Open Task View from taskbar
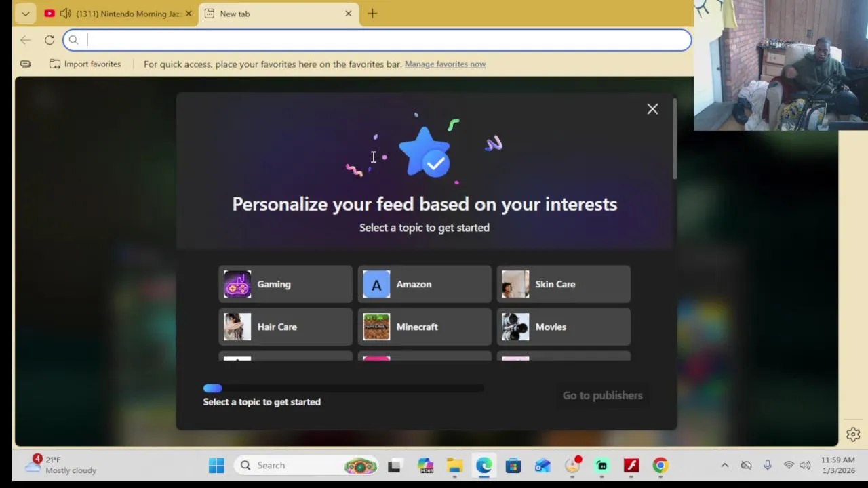868x488 pixels. pyautogui.click(x=394, y=466)
